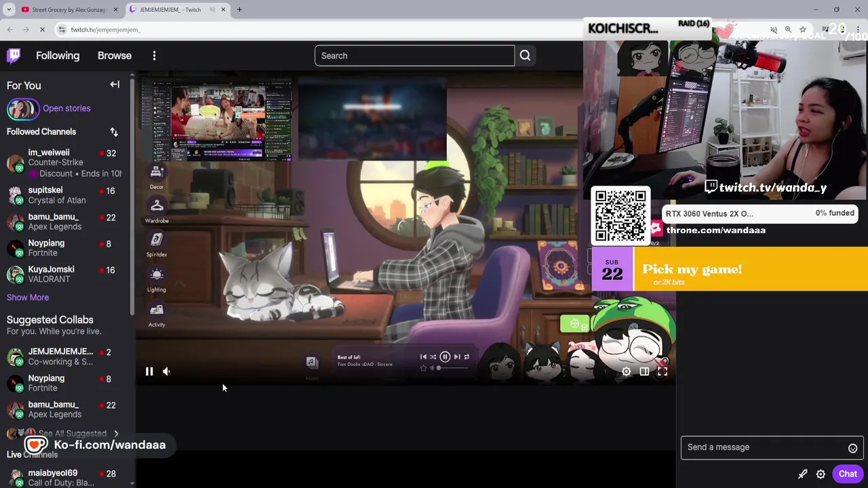Mute the stream player volume
The height and width of the screenshot is (488, 868).
(166, 371)
